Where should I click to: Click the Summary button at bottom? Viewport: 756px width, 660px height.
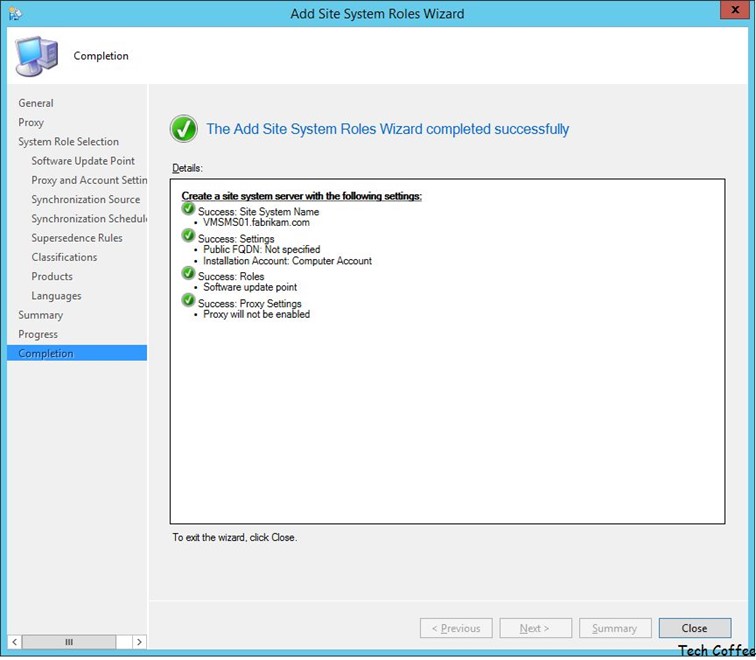click(x=615, y=628)
